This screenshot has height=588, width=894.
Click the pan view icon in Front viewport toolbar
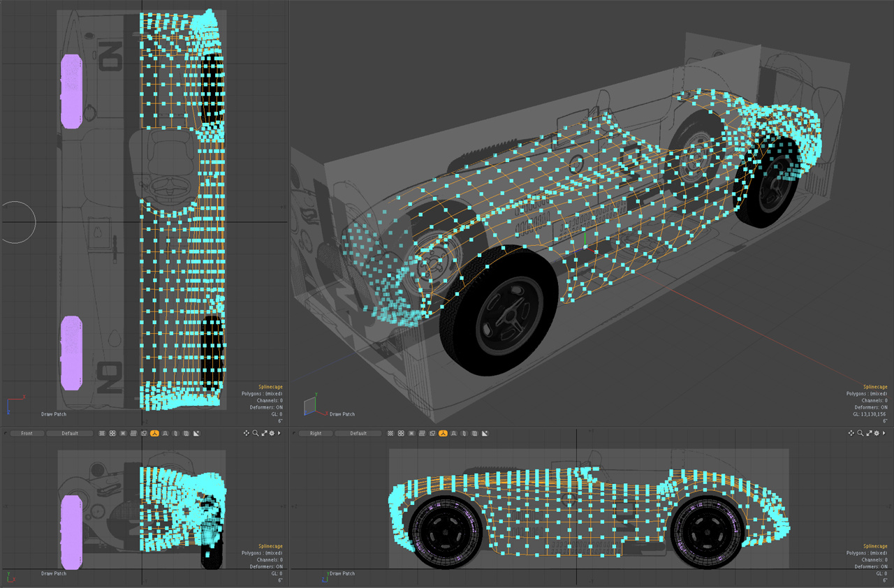(x=246, y=434)
